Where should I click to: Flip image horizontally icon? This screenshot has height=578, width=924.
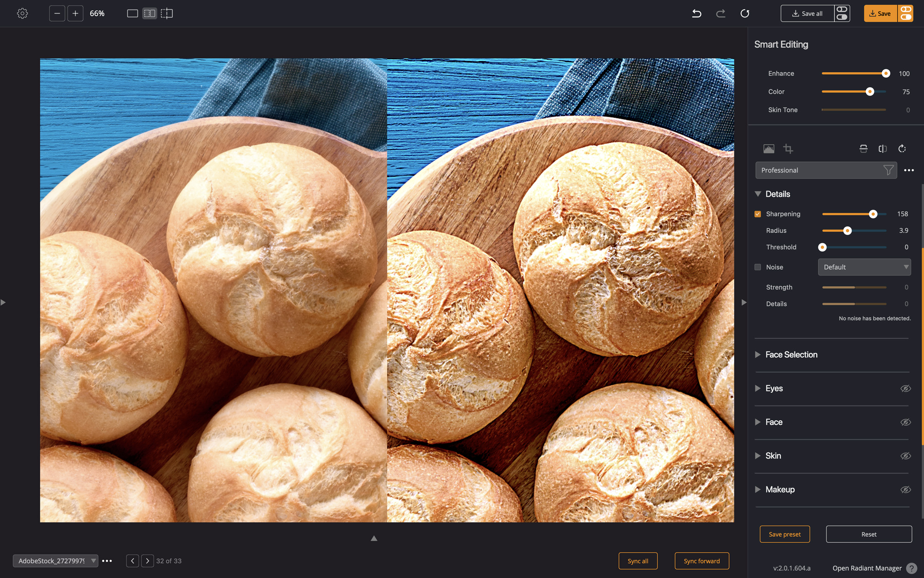click(x=883, y=149)
